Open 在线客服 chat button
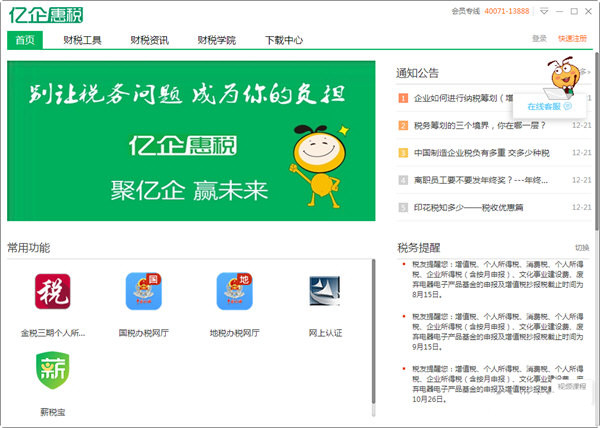Image resolution: width=600 pixels, height=428 pixels. (x=549, y=107)
